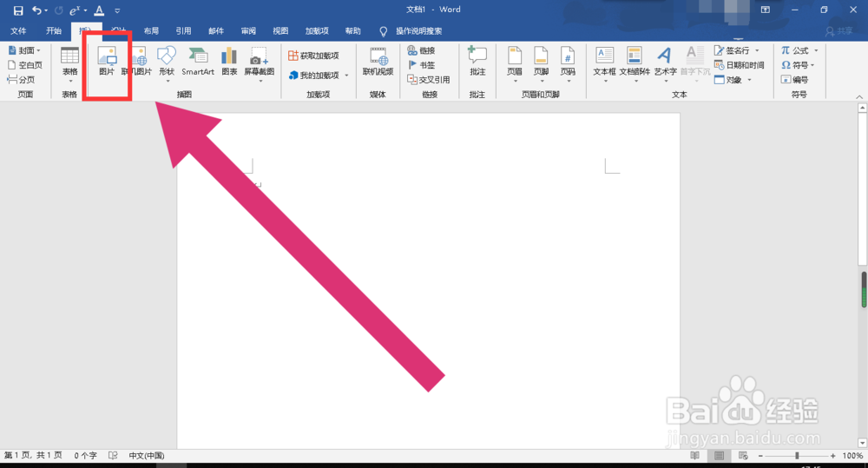868x468 pixels.
Task: Click the 编号 number button
Action: 794,80
